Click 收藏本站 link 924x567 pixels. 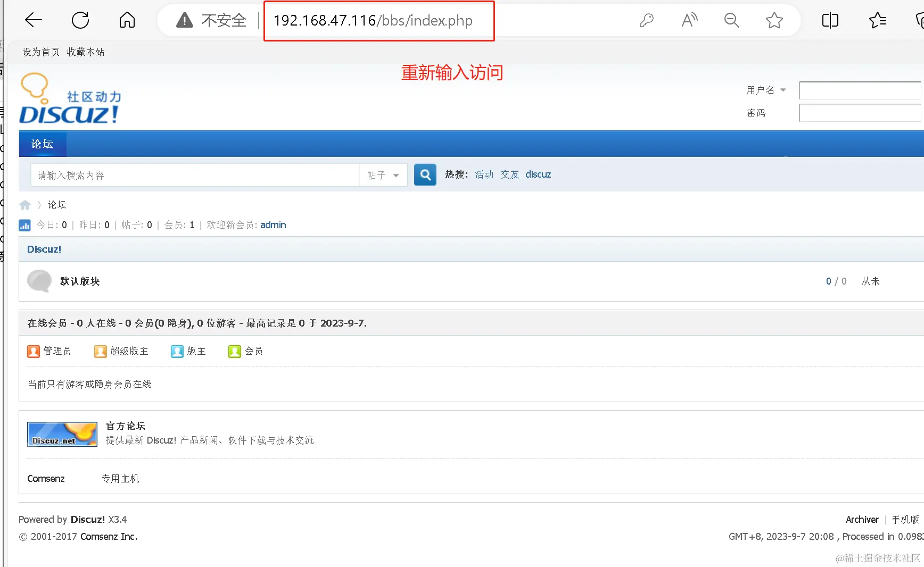coord(86,52)
